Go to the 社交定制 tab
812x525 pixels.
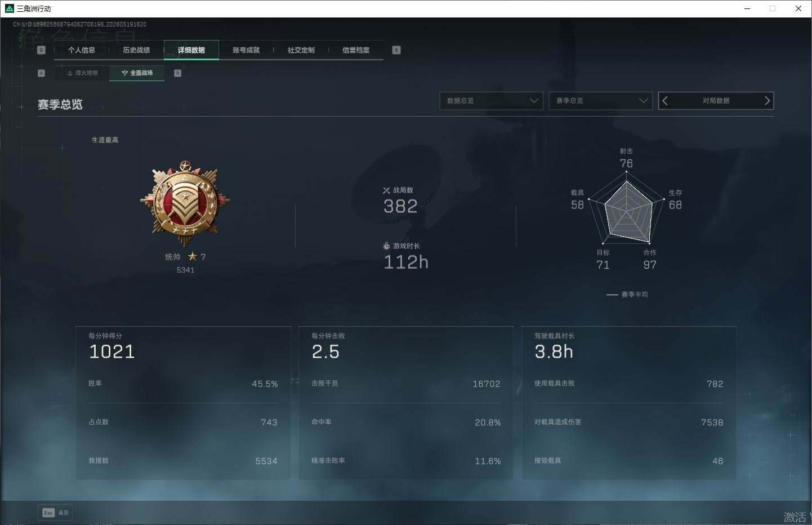tap(301, 50)
